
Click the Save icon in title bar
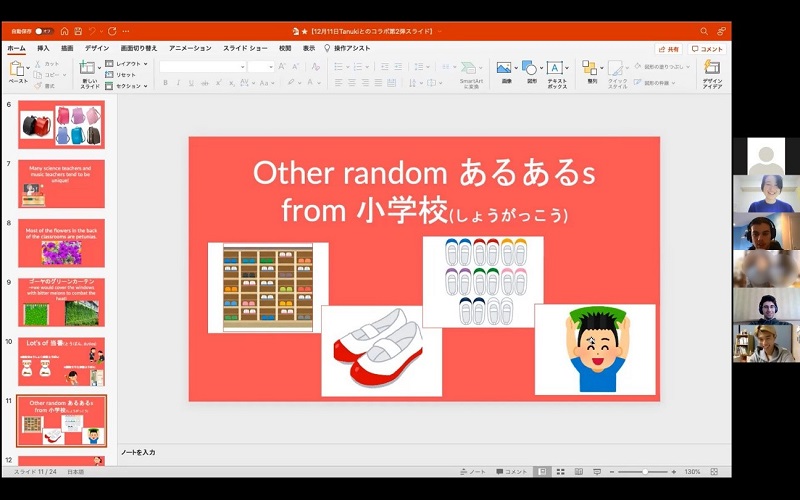[77, 31]
